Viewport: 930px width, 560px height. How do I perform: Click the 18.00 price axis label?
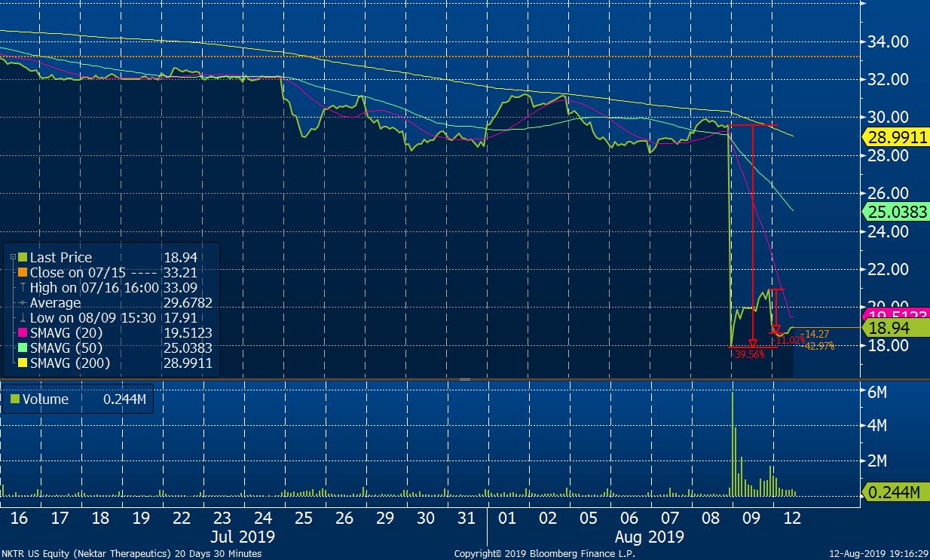coord(889,345)
